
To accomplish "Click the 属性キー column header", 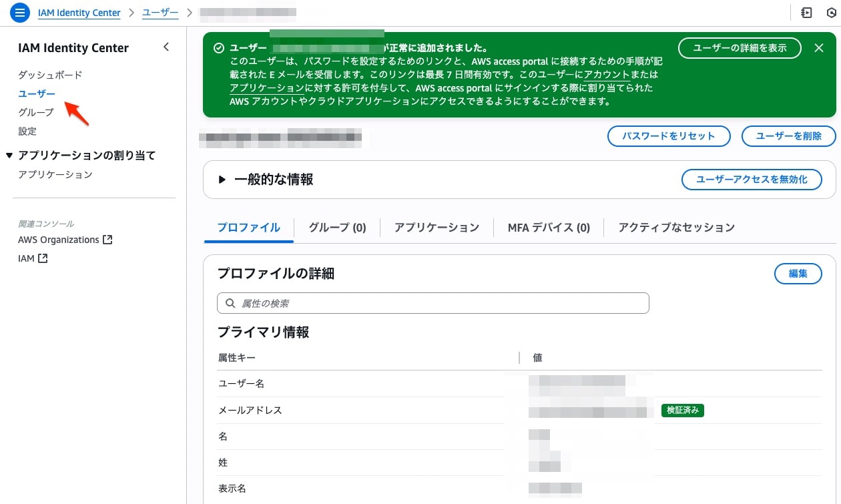I will [237, 358].
